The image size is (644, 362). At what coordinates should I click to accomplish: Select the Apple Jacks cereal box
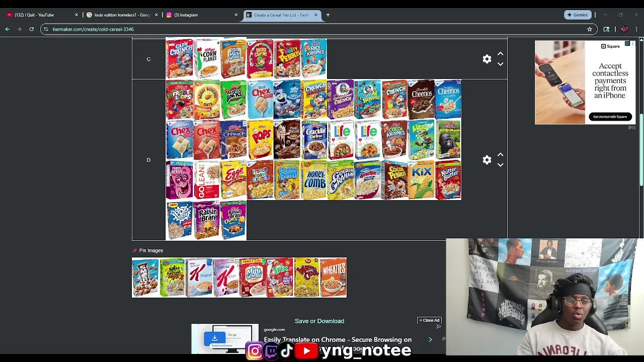coord(233,100)
